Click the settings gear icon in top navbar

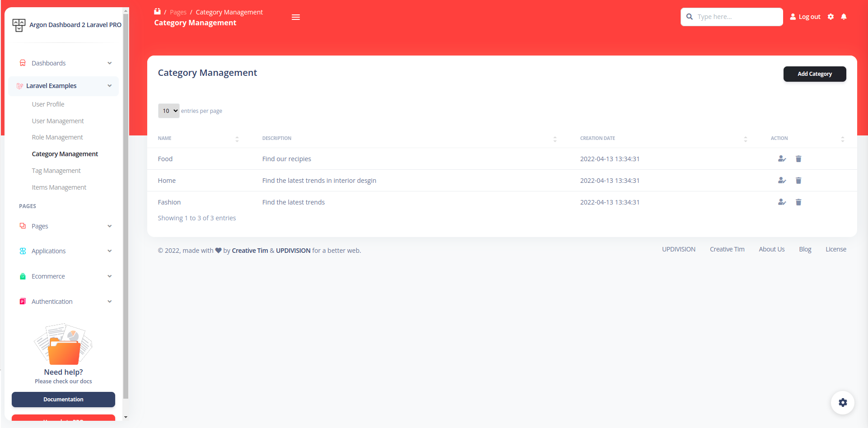[x=831, y=17]
